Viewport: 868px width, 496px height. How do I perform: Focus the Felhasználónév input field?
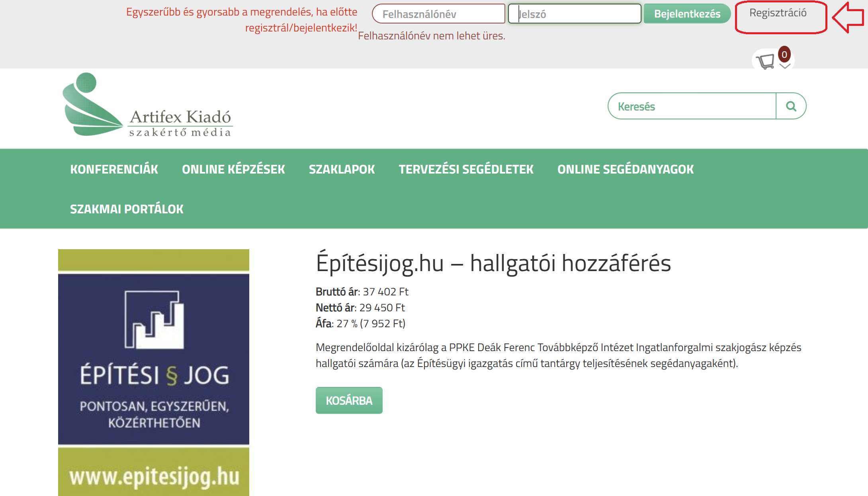coord(438,14)
